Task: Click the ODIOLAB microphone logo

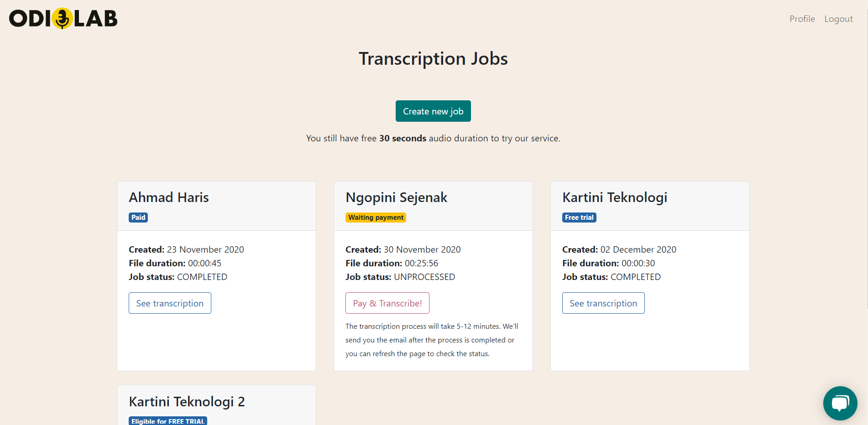Action: pos(63,19)
